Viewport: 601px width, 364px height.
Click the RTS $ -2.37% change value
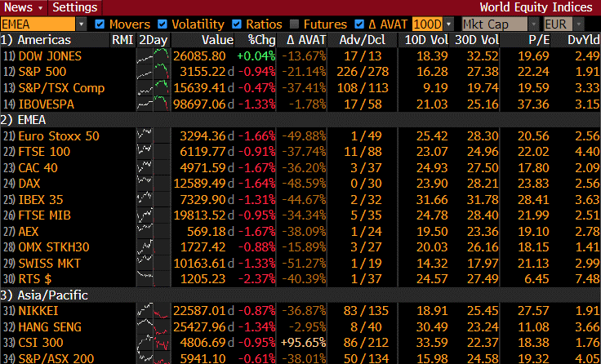(256, 279)
